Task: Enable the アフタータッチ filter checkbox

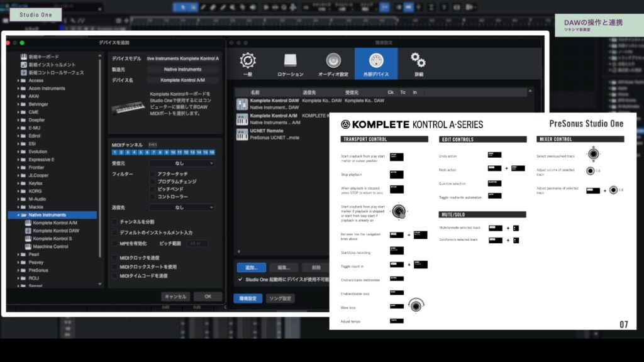Action: [x=152, y=174]
